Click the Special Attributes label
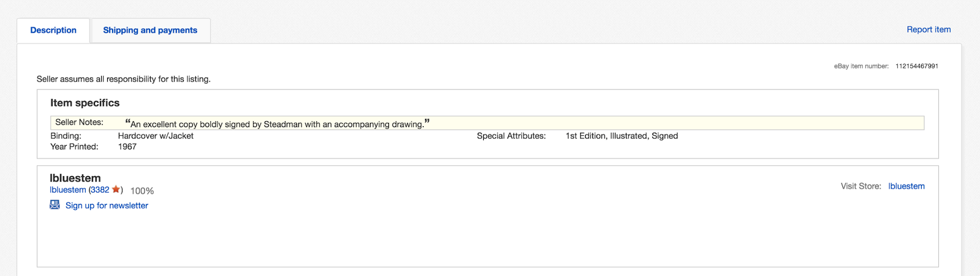The width and height of the screenshot is (980, 276). pos(511,136)
